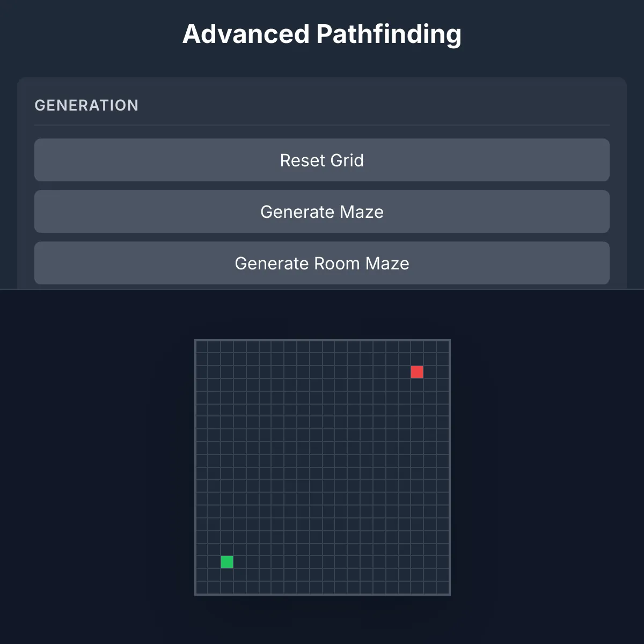Click the bottom-left corner grid cell
644x644 pixels.
pos(202,588)
